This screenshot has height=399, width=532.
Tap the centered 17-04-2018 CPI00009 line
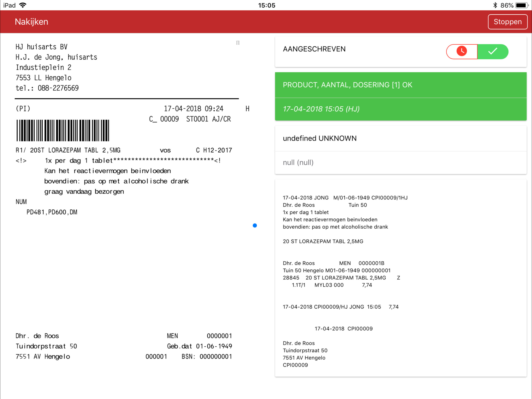tap(344, 329)
